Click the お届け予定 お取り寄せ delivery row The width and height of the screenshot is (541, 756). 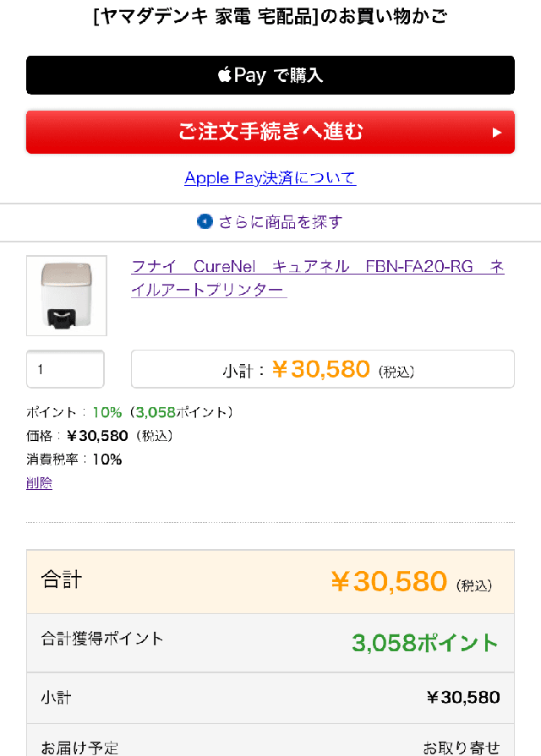point(270,747)
